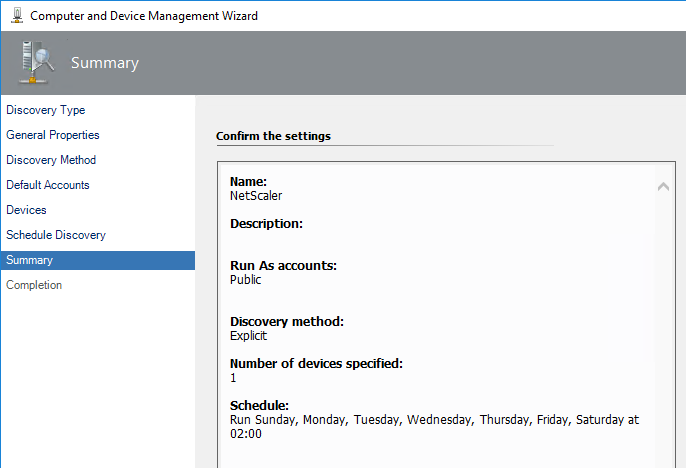Viewport: 686px width, 468px height.
Task: Go to the Discovery Type step
Action: 46,110
